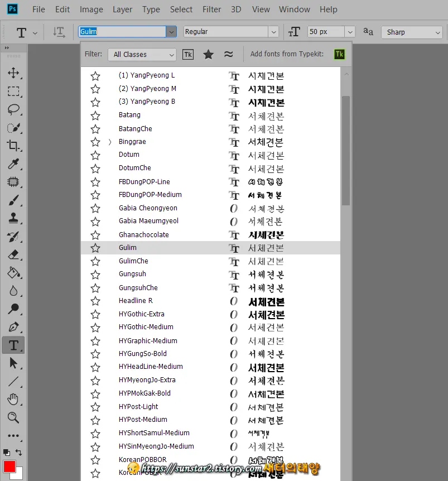Viewport: 448px width, 481px height.
Task: Click the Photoshop Ps logo
Action: (12, 9)
